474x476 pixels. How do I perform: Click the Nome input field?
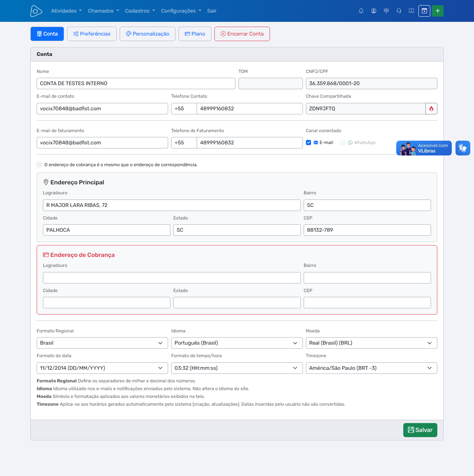[x=136, y=83]
